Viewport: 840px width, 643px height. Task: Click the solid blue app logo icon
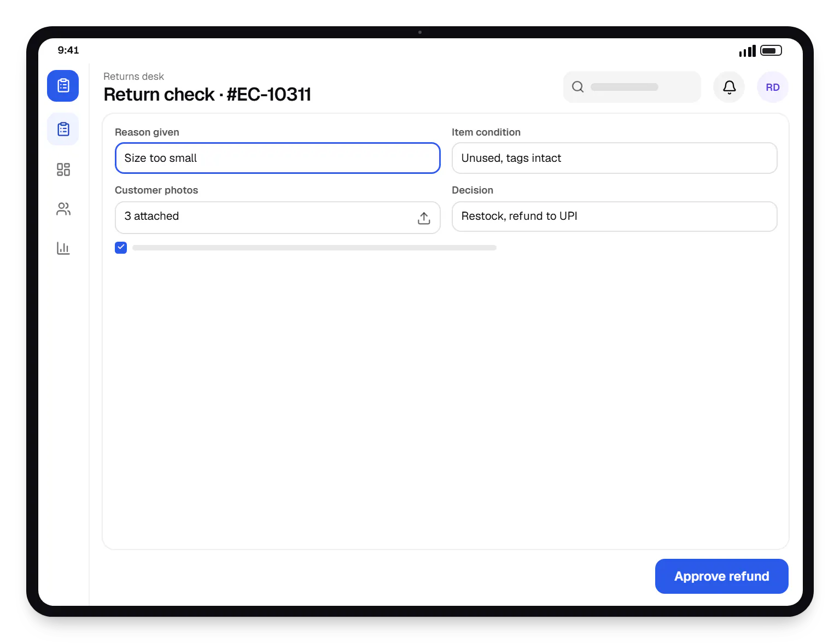(x=63, y=86)
